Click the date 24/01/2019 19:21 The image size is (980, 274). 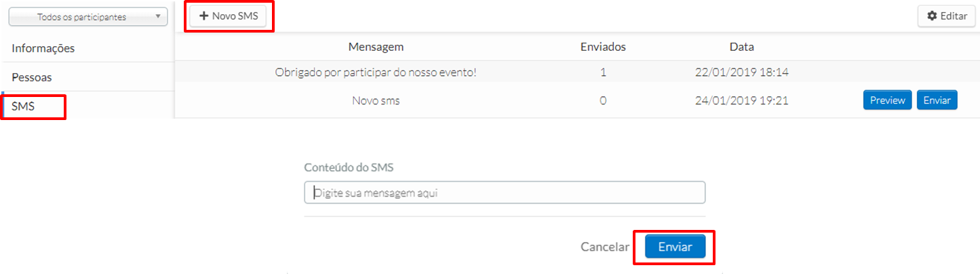tap(741, 100)
